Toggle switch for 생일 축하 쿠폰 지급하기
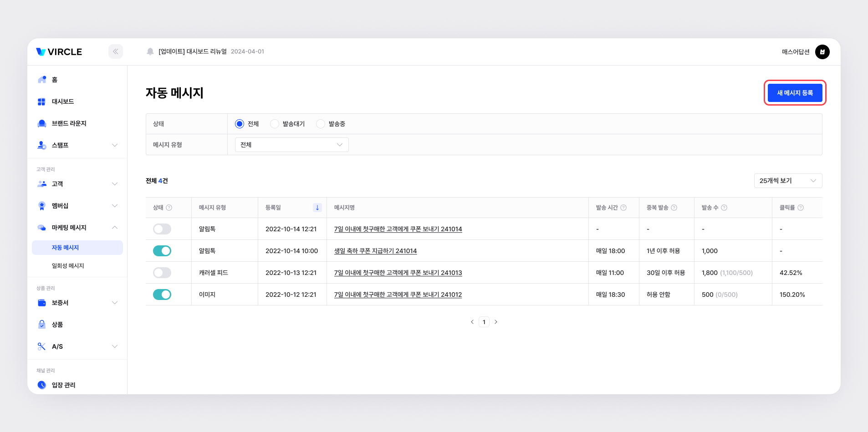Screen dimensions: 868x432 [x=162, y=251]
